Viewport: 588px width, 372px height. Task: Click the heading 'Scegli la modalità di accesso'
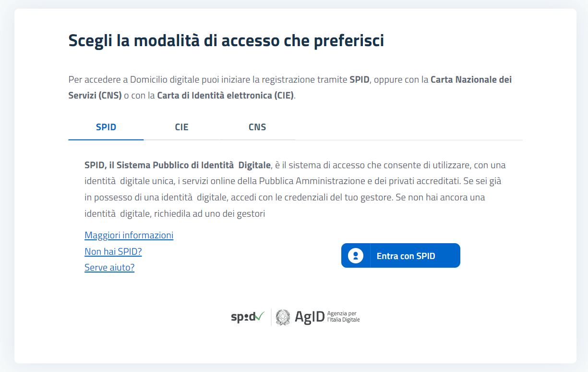point(226,41)
